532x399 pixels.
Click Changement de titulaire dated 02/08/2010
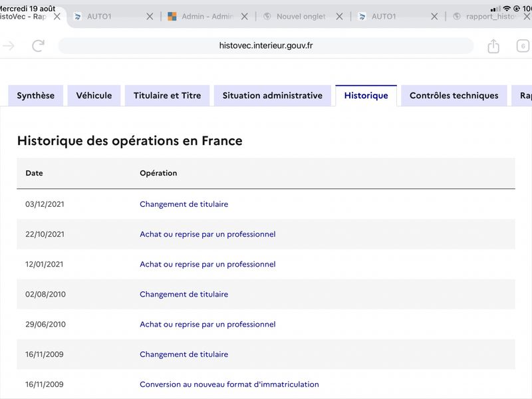coord(184,294)
